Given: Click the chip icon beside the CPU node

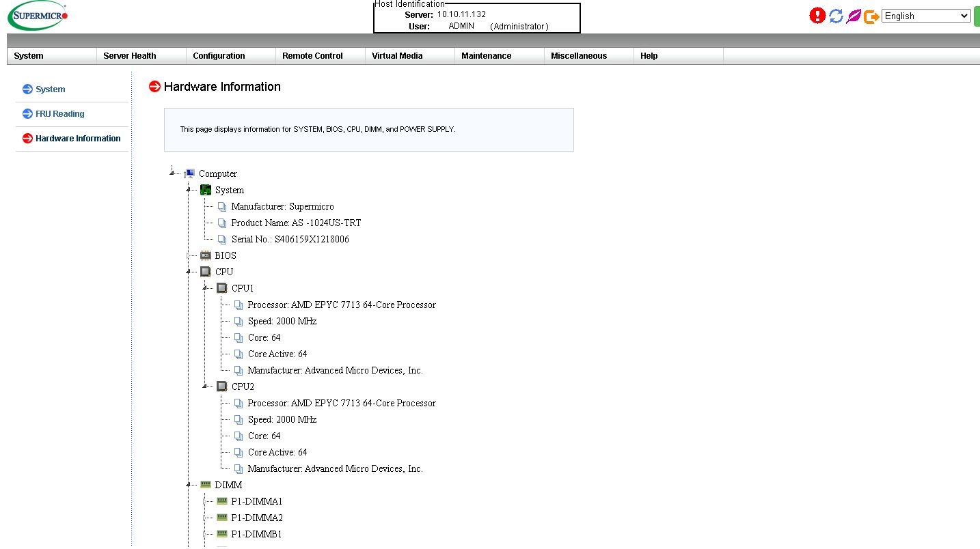Looking at the screenshot, I should click(x=206, y=272).
